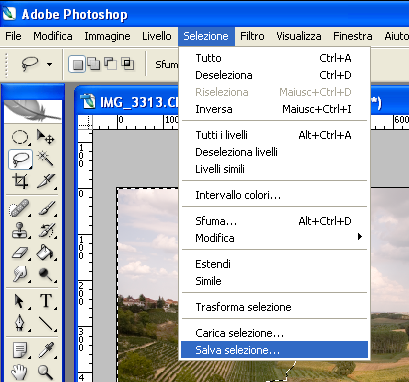Select the Crop tool
The width and height of the screenshot is (409, 382).
[20, 181]
